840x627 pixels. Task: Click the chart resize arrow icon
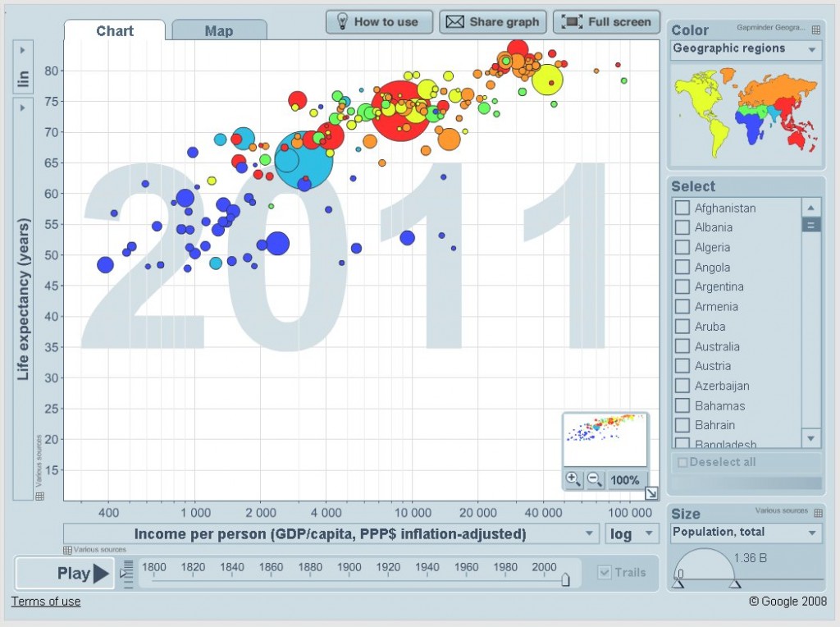pyautogui.click(x=651, y=493)
